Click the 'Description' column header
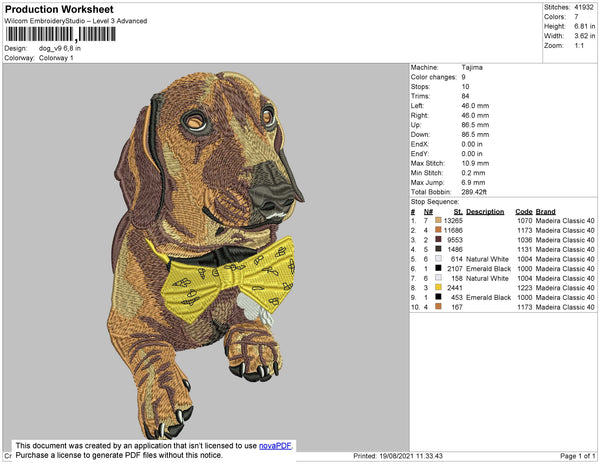Viewport: 600px width, 464px height. click(x=485, y=212)
